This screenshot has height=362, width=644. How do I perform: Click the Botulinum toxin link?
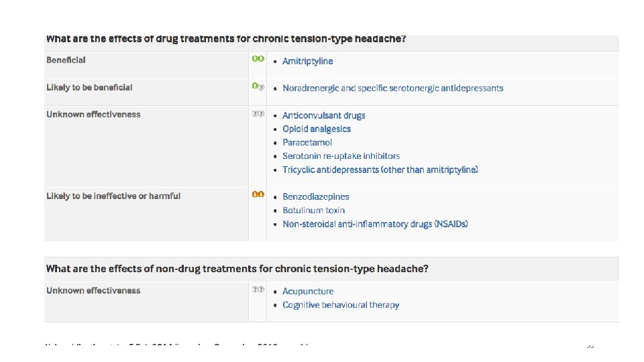point(313,210)
